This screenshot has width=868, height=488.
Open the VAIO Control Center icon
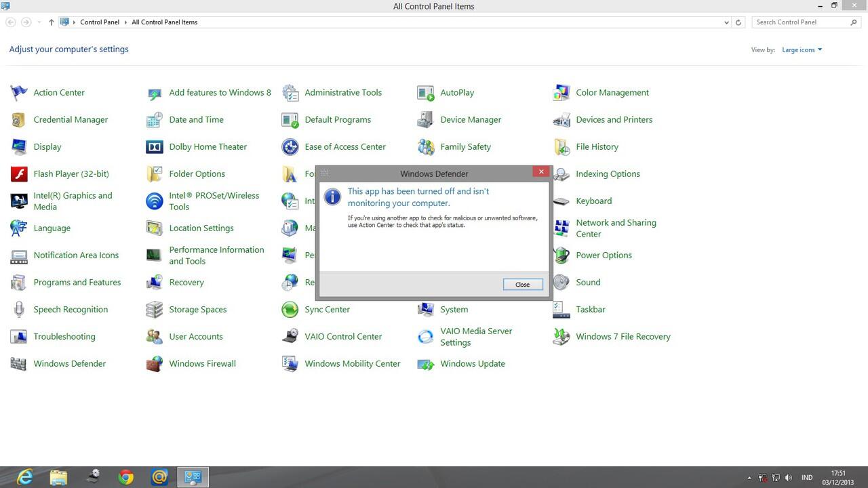point(290,337)
